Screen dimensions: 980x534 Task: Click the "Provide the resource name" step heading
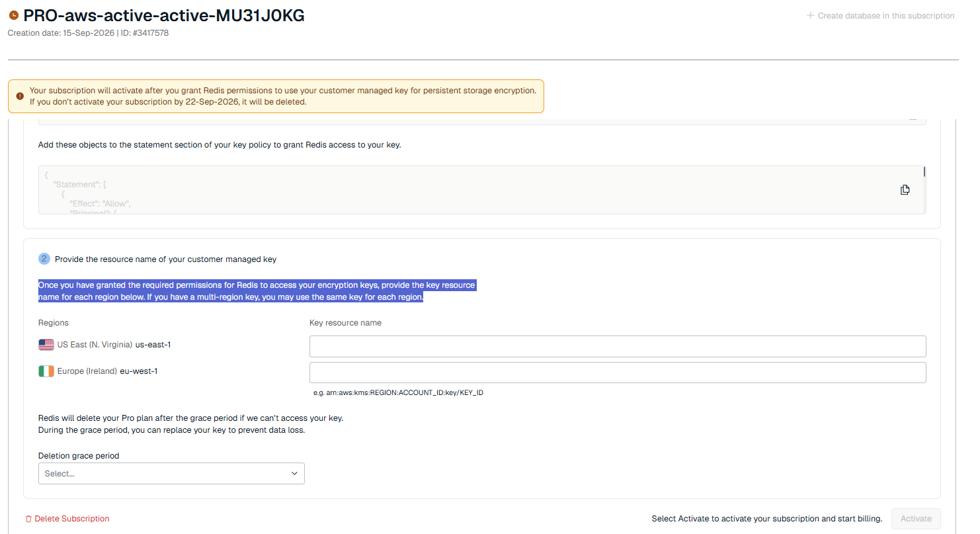point(165,259)
